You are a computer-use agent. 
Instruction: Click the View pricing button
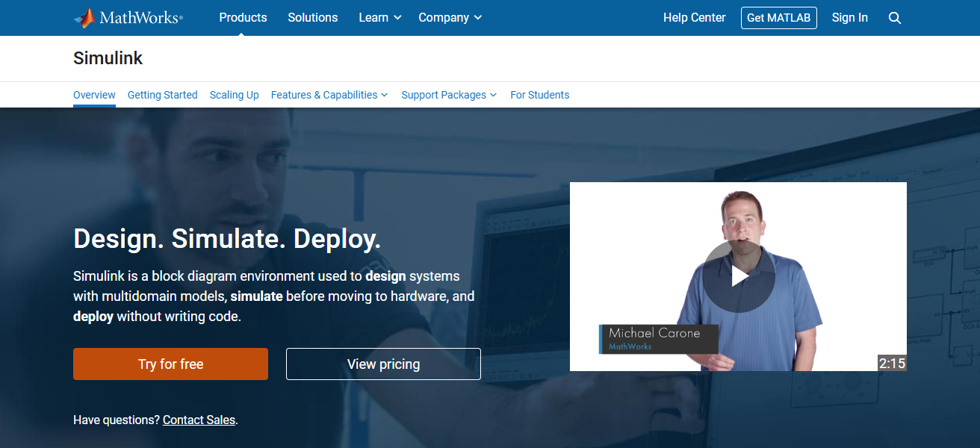click(383, 364)
